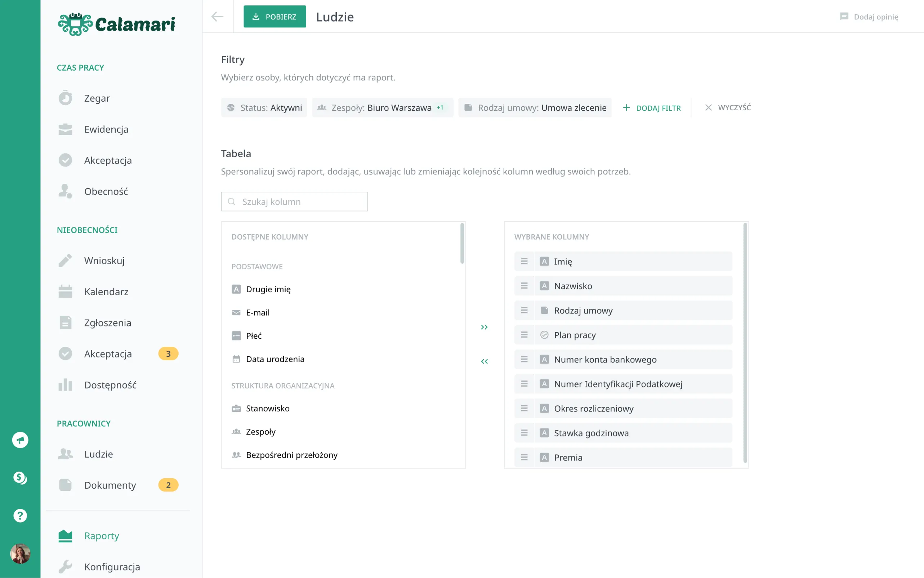Click Dodaj opinię link
Image resolution: width=924 pixels, height=578 pixels.
(869, 17)
